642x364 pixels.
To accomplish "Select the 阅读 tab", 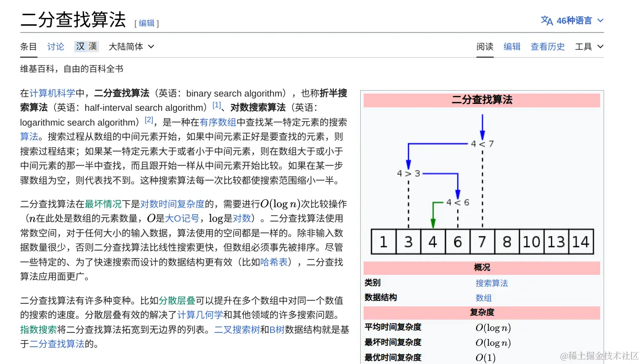I will (485, 46).
